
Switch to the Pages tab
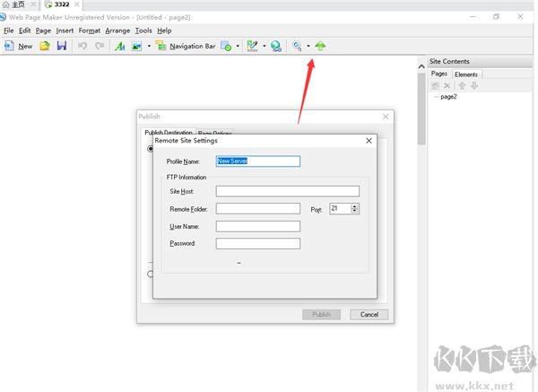(x=438, y=74)
